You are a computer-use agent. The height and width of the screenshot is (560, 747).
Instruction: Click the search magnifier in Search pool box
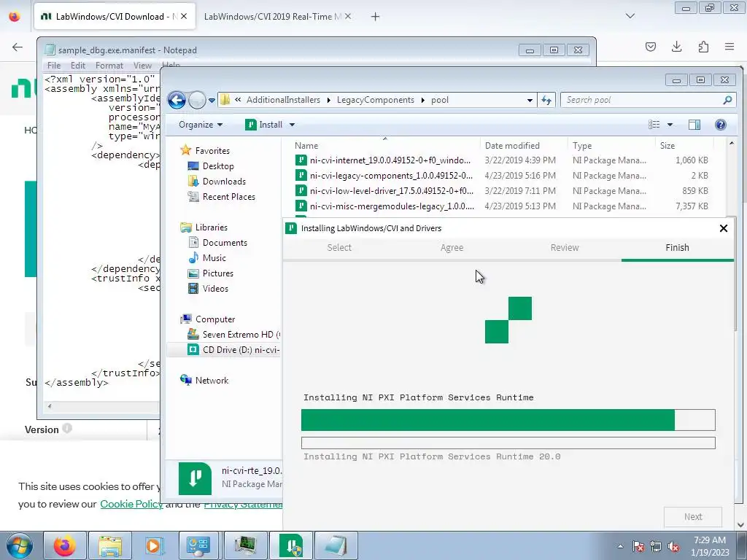point(727,100)
